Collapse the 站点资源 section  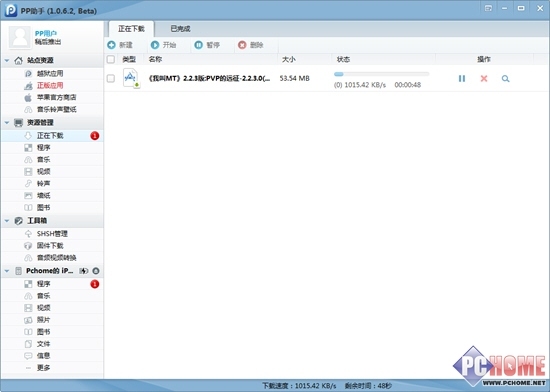(7, 60)
